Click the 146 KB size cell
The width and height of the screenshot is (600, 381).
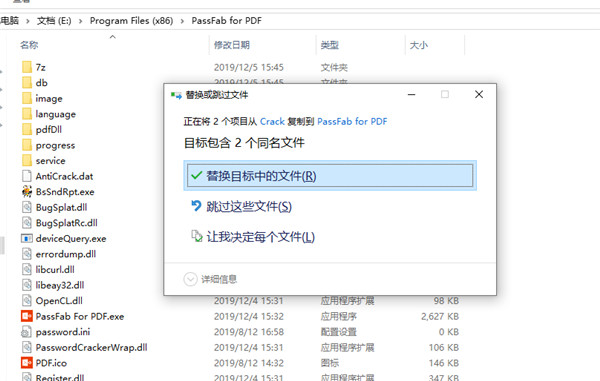pyautogui.click(x=443, y=363)
